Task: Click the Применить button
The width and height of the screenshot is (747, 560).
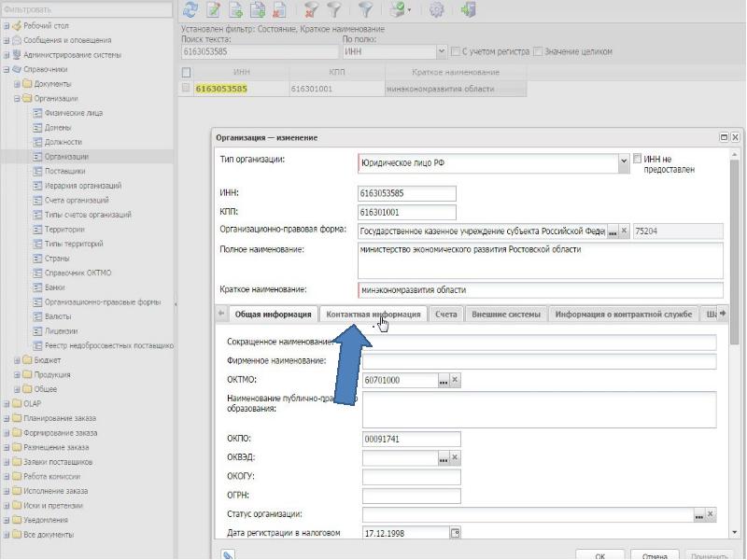Action: click(709, 555)
